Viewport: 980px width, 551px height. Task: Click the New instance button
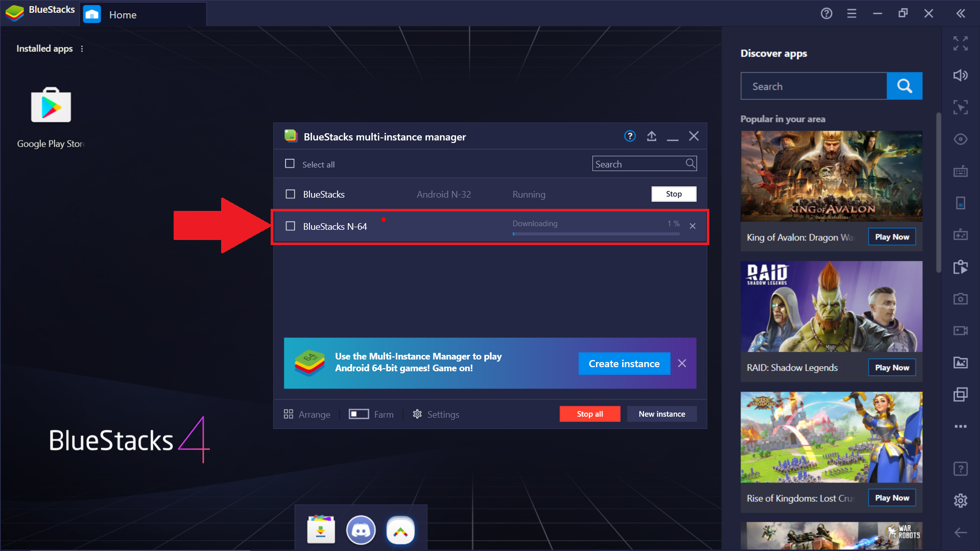coord(662,414)
